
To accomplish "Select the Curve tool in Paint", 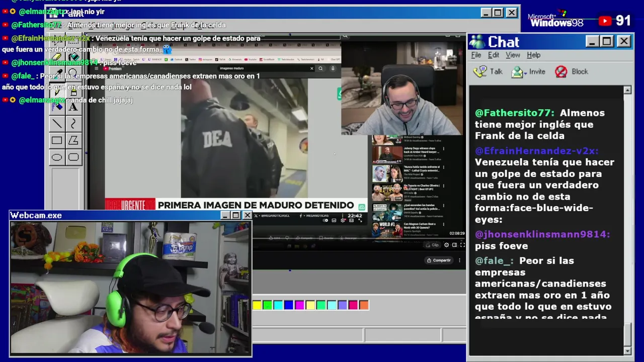I will (74, 124).
